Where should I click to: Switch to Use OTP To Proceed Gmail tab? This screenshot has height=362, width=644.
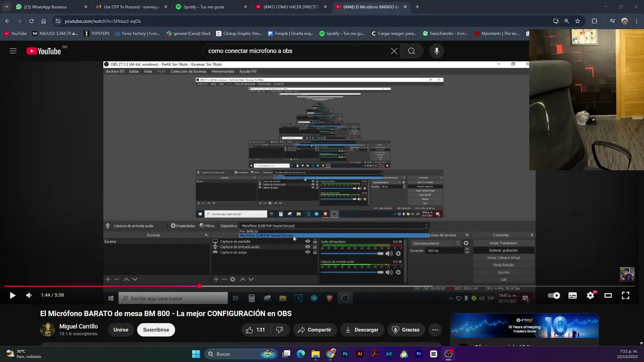point(131,7)
